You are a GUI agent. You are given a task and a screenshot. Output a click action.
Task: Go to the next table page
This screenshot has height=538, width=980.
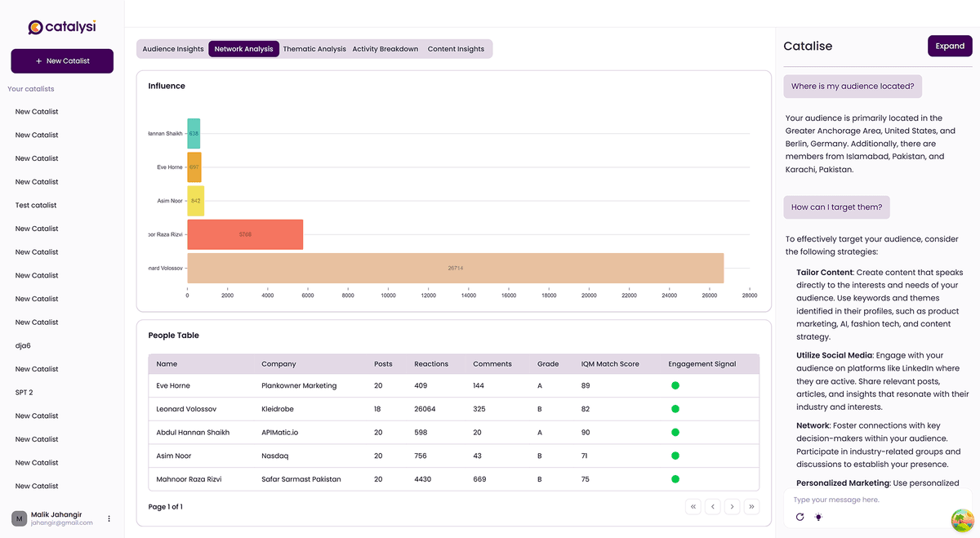pyautogui.click(x=733, y=507)
